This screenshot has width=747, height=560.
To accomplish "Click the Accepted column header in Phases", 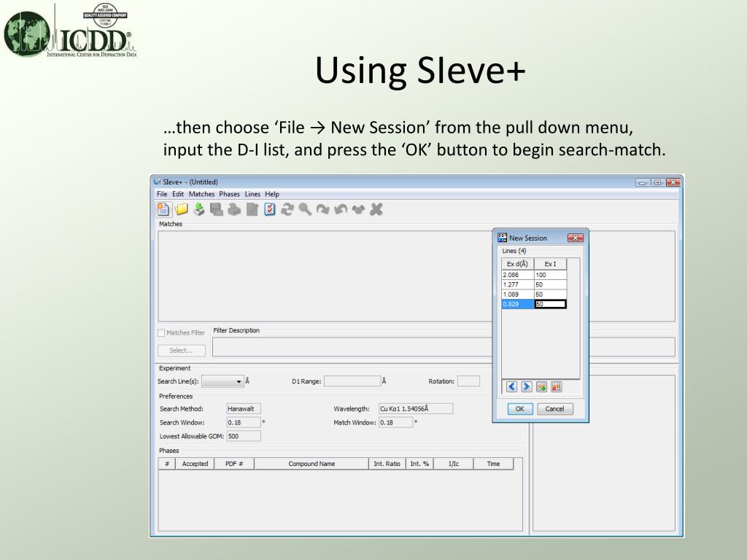I will [195, 464].
